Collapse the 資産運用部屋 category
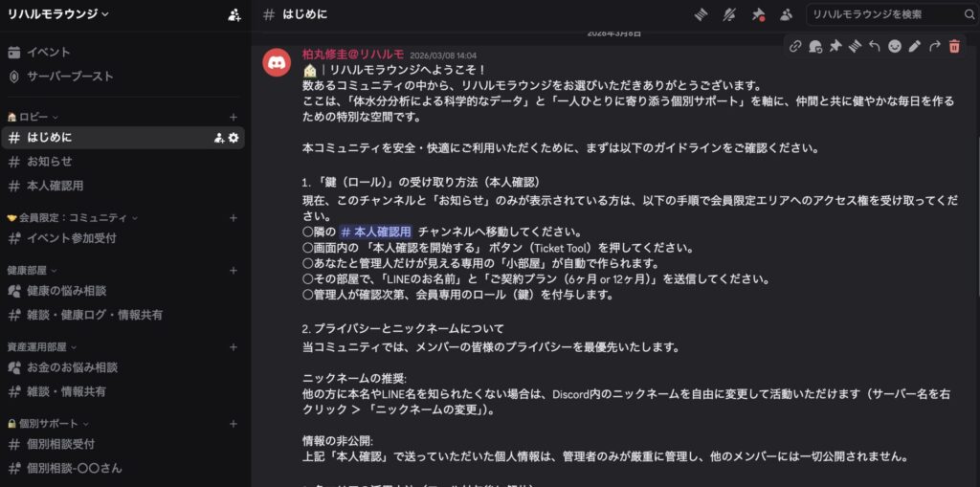Screen dimensions: 980x487 (42, 347)
